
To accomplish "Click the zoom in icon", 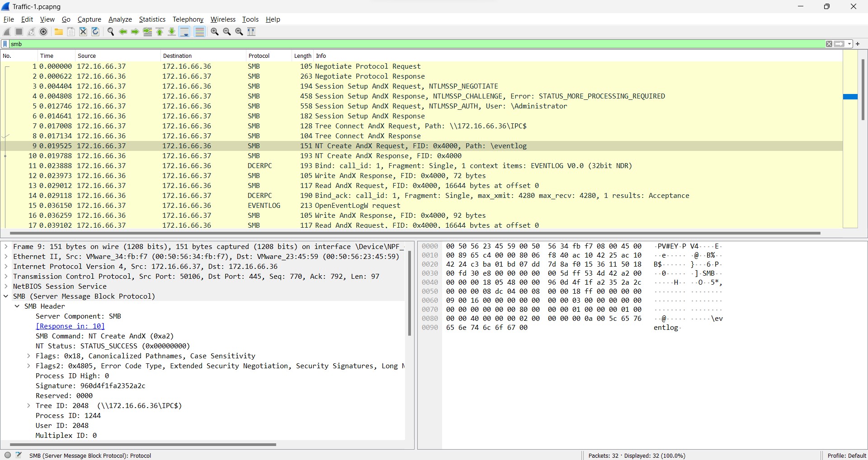I will 215,32.
